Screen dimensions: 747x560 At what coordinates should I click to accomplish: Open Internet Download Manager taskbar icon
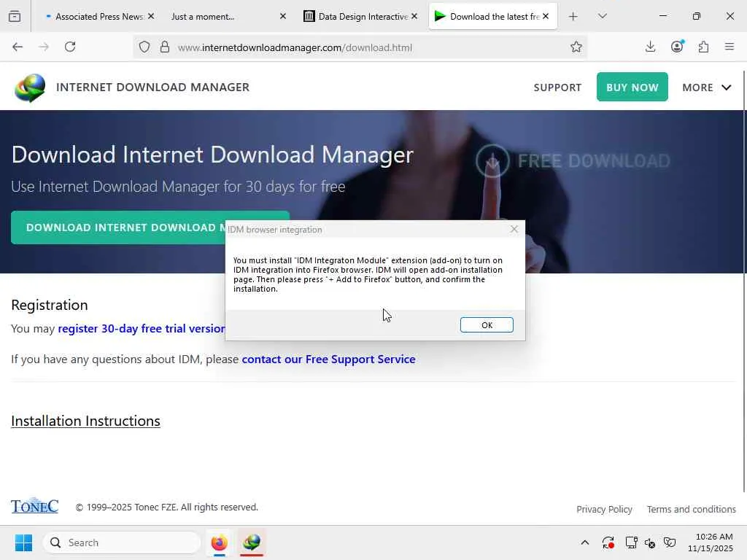coord(252,542)
